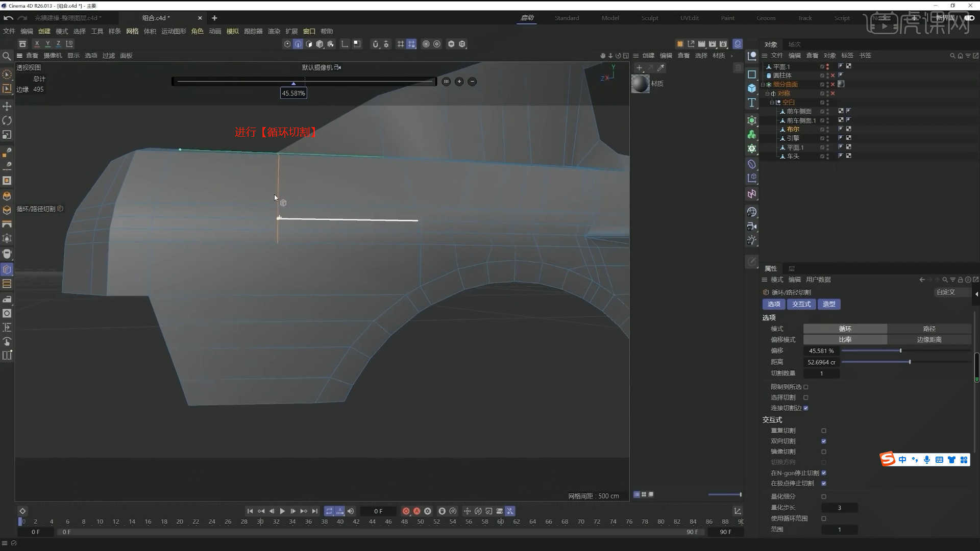The width and height of the screenshot is (980, 551).
Task: Click the play forward button
Action: click(282, 511)
